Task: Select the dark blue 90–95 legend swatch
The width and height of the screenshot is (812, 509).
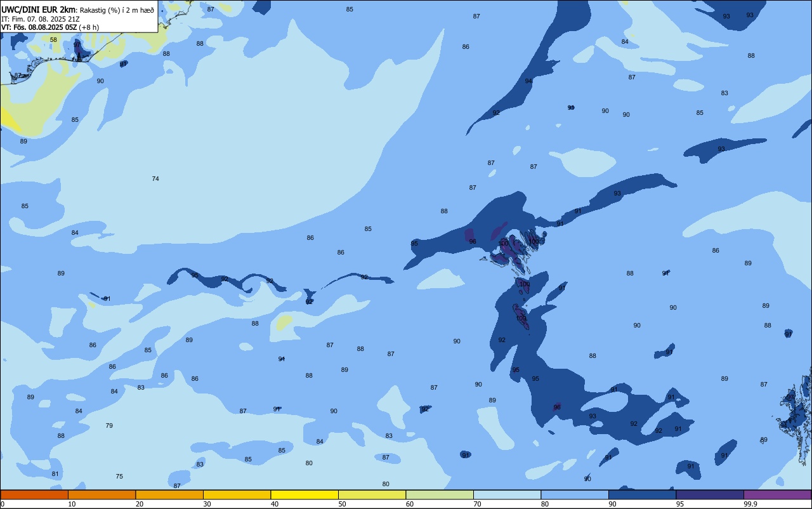Action: pos(642,494)
